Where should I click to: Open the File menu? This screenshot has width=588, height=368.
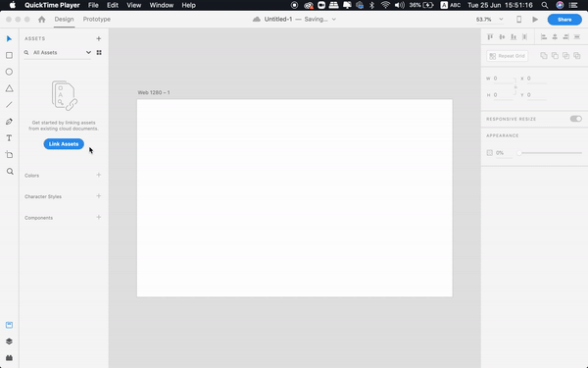[x=93, y=5]
